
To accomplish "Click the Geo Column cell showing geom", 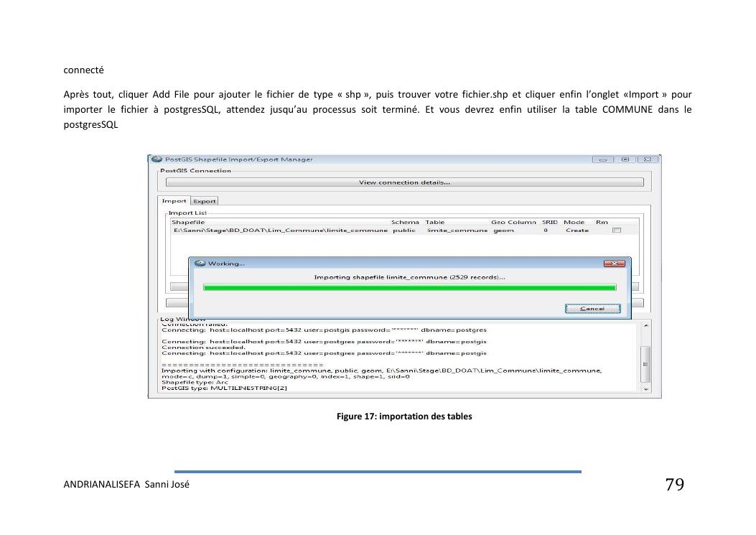I will 504,231.
